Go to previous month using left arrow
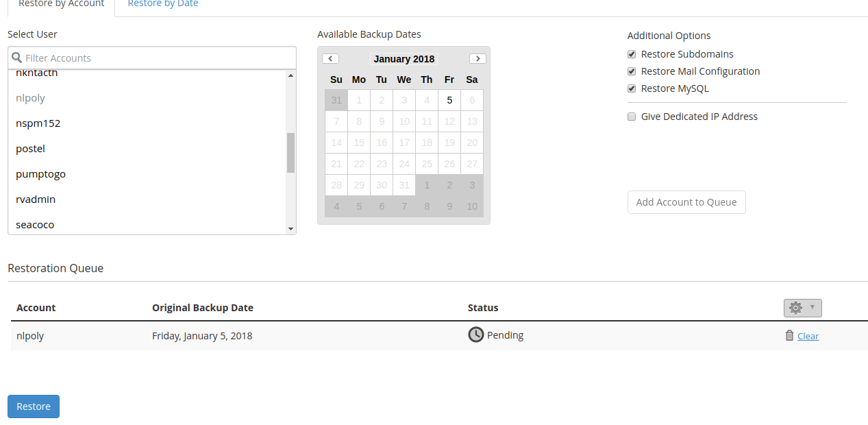Screen dimensions: 868x425 click(x=330, y=58)
